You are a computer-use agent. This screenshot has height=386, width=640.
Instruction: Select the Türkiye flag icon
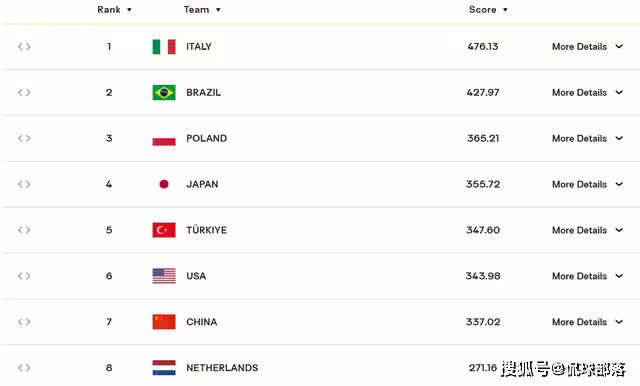click(164, 230)
